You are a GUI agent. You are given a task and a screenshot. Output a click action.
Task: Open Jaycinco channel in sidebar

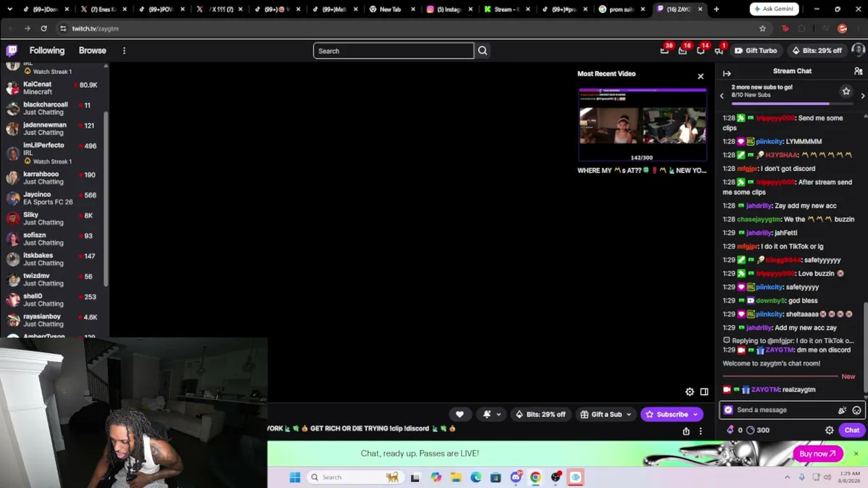tap(54, 198)
